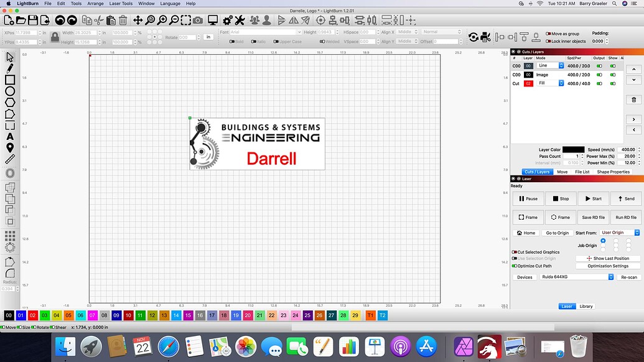Open the Arrange menu
This screenshot has width=644, height=362.
95,3
